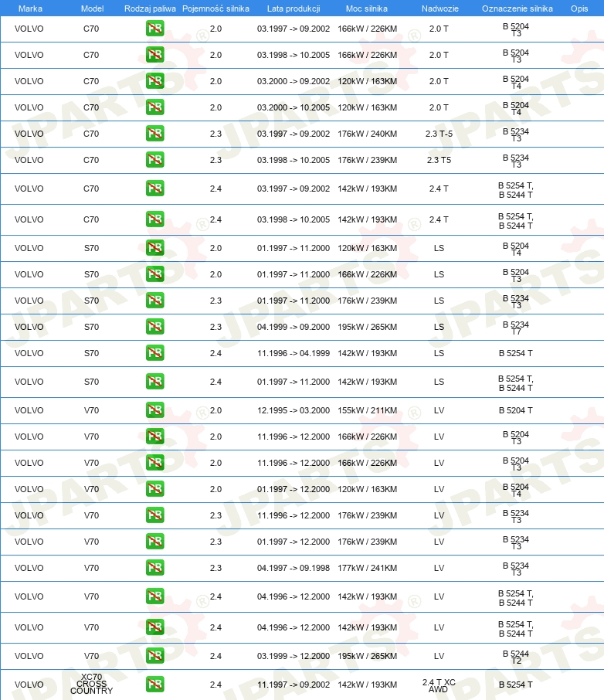Click the 'B 5204 T' engine code cell
Screen dimensions: 604x700
(516, 410)
